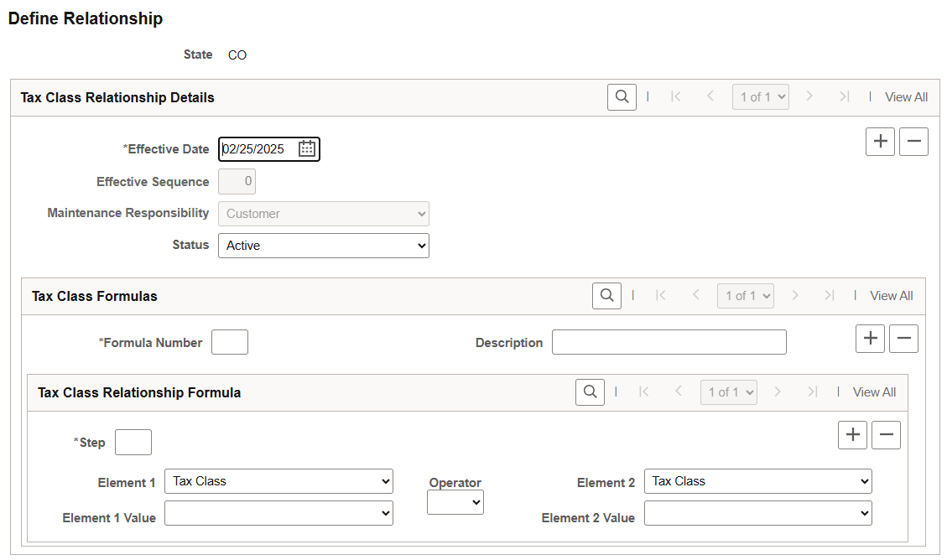The image size is (947, 560).
Task: Search in Tax Class Relationship Formula header
Action: click(590, 392)
